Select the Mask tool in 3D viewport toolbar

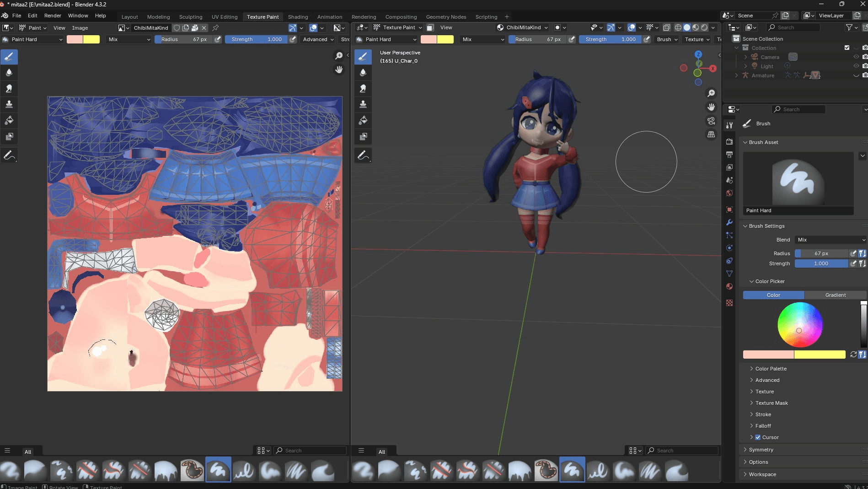coord(363,136)
